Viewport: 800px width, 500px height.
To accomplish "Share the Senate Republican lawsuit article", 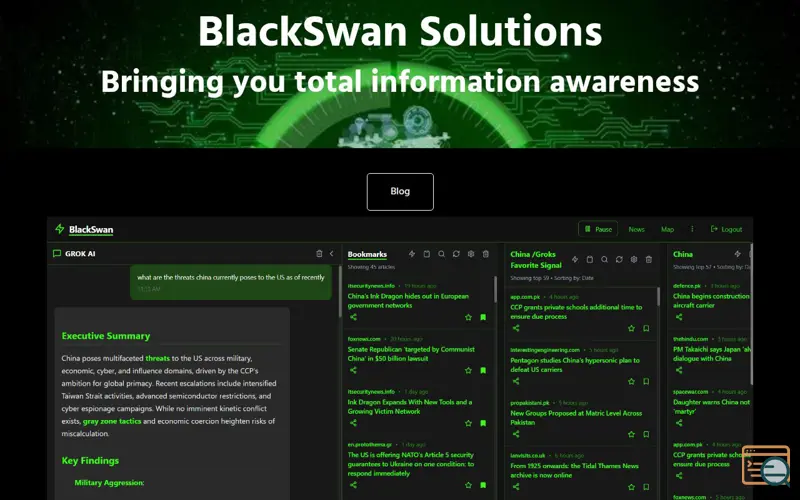I will click(x=353, y=370).
